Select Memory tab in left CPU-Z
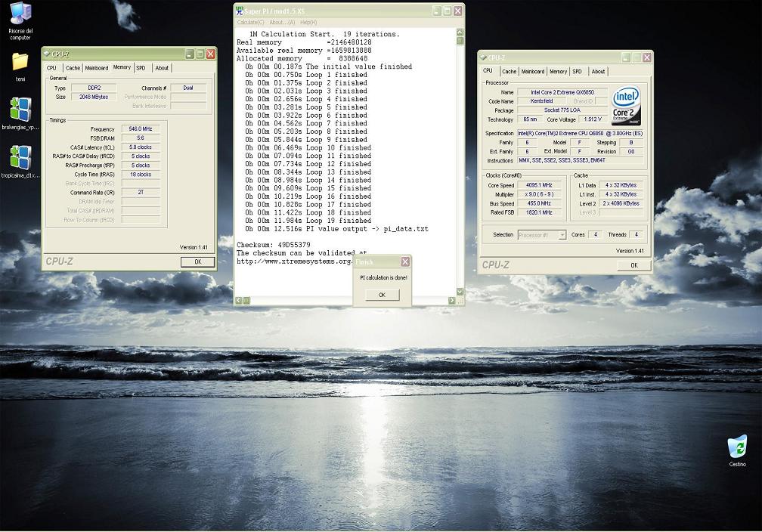The height and width of the screenshot is (532, 762). [122, 67]
